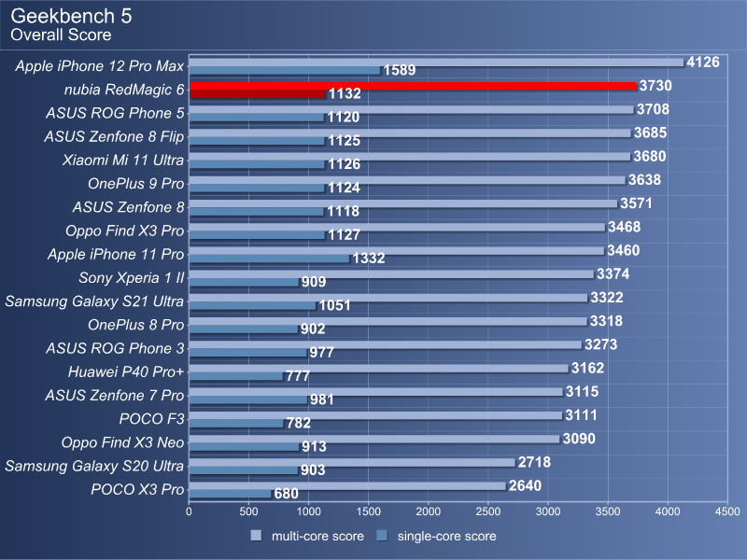Select the Apple iPhone 12 Pro Max label
This screenshot has width=747, height=560.
pyautogui.click(x=100, y=66)
